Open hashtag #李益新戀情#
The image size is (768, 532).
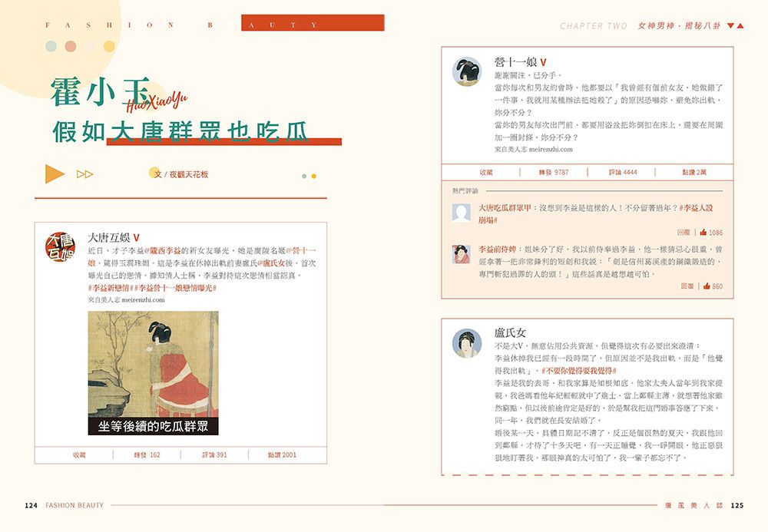110,288
